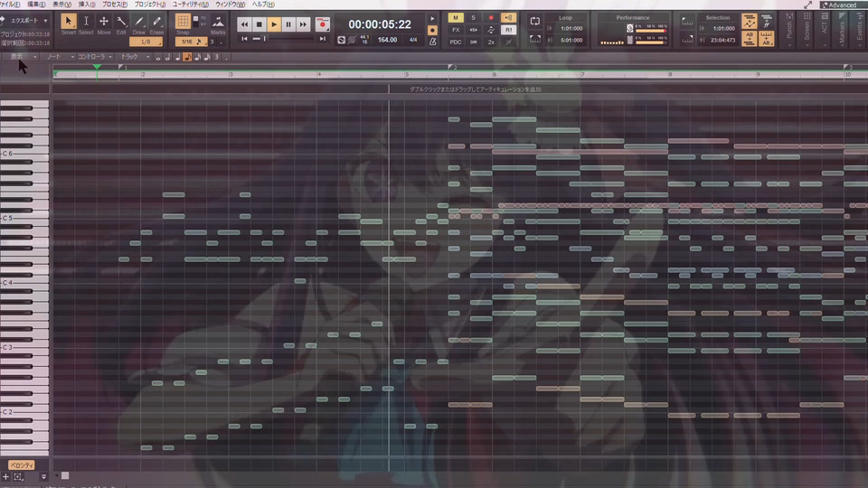Arm the Record button
Screen dimensions: 868x488
(322, 24)
